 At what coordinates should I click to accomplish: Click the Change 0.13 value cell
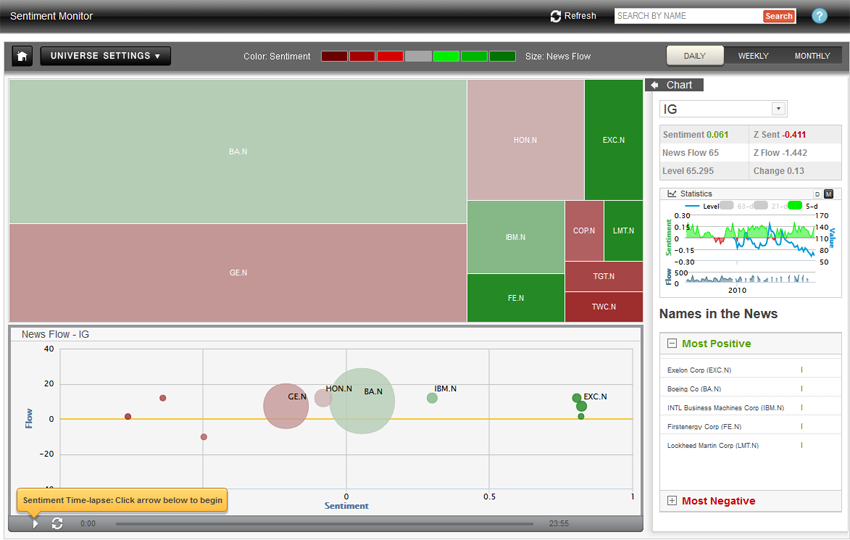[796, 171]
